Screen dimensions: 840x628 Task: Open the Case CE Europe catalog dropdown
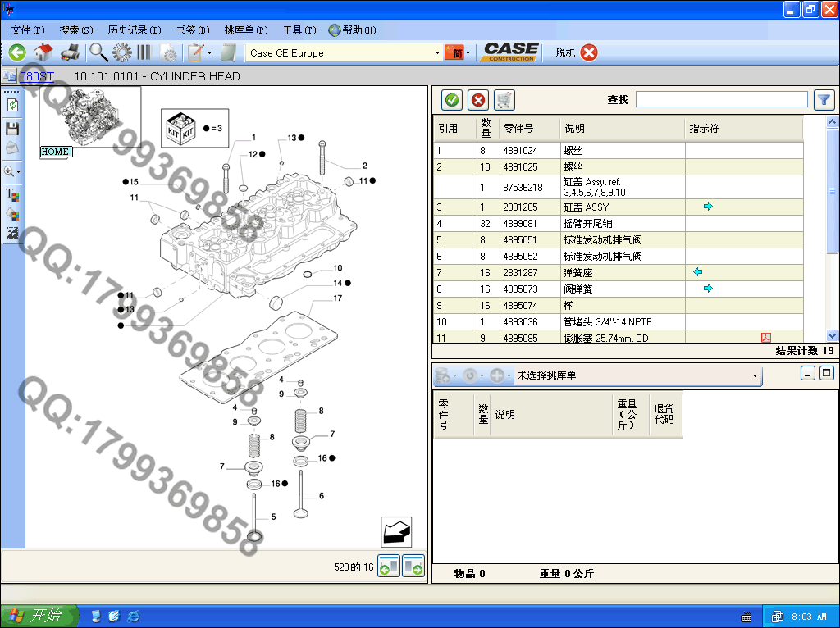click(x=437, y=53)
